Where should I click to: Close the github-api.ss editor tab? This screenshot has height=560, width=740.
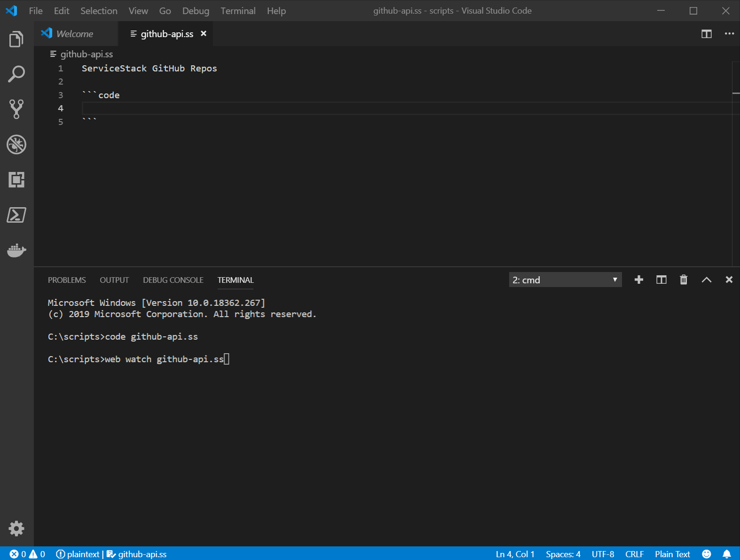tap(204, 33)
